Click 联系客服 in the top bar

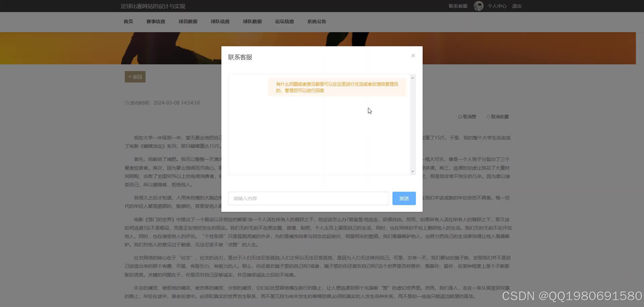(x=458, y=6)
